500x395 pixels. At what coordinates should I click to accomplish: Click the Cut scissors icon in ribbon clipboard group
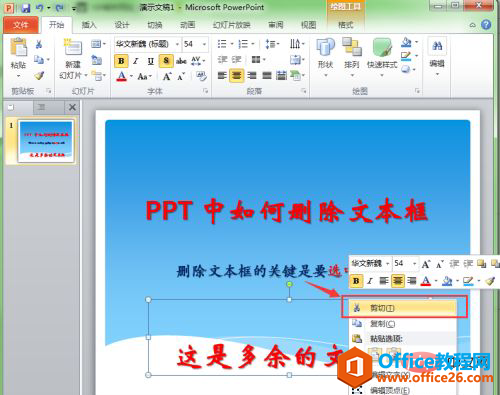pyautogui.click(x=39, y=44)
